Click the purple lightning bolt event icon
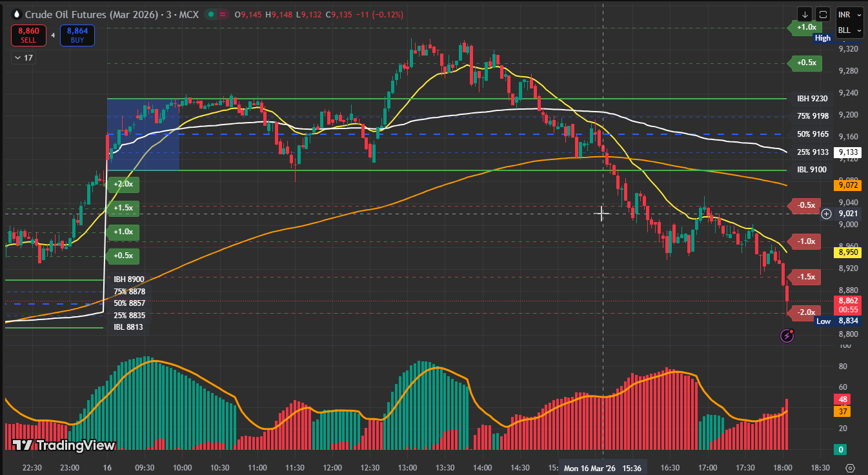Screen dimensions: 868x475 pos(787,335)
